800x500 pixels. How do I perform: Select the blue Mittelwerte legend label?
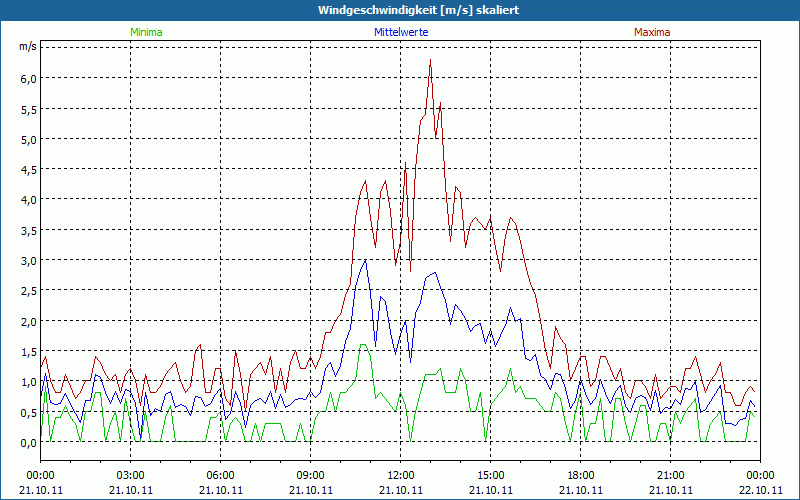401,32
